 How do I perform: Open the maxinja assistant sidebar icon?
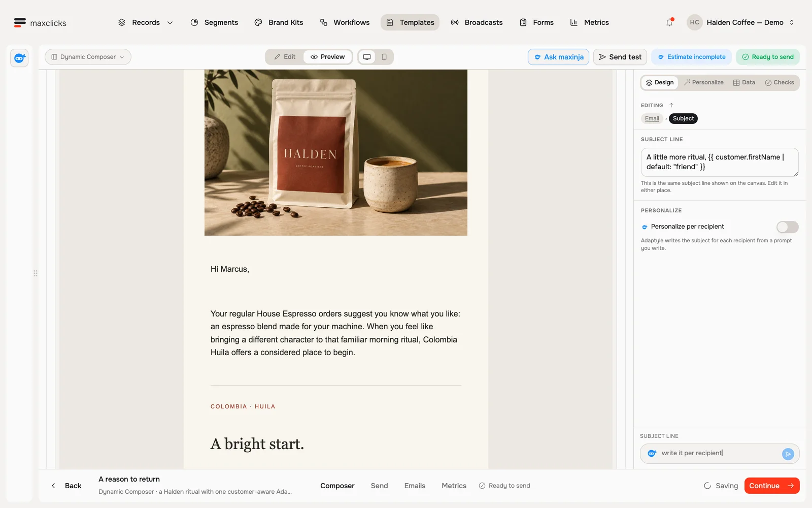(19, 58)
